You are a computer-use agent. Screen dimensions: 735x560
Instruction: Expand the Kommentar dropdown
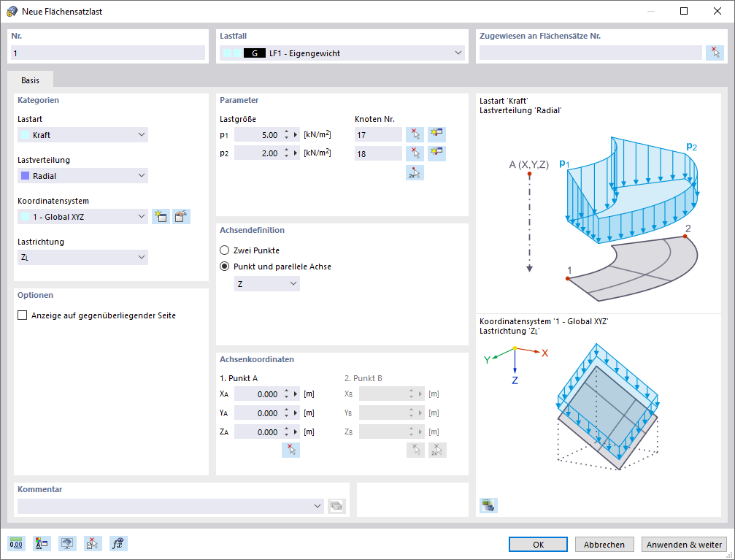click(x=318, y=506)
